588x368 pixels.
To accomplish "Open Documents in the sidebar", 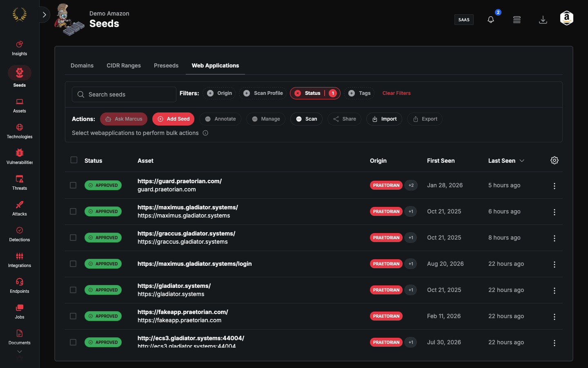I will point(20,337).
